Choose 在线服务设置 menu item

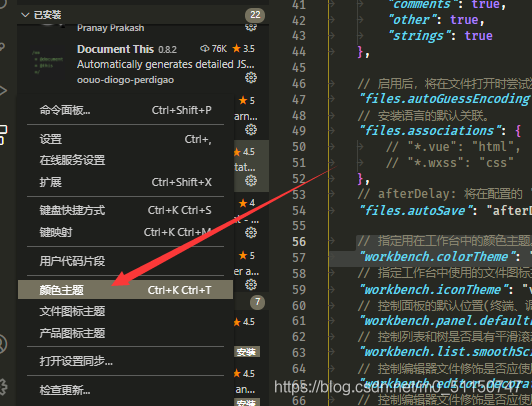pos(126,160)
